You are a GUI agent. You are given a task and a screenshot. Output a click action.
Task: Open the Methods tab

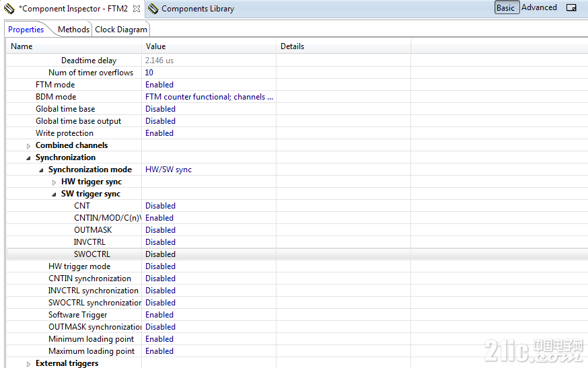(73, 30)
